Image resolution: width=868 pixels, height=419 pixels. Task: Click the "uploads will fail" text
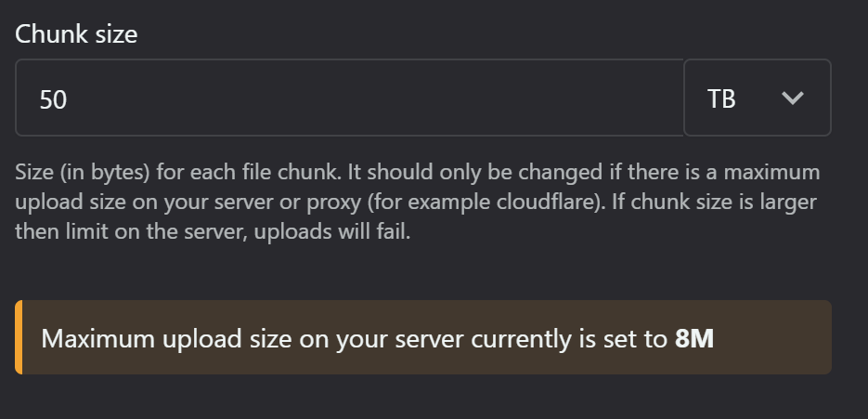(x=332, y=231)
